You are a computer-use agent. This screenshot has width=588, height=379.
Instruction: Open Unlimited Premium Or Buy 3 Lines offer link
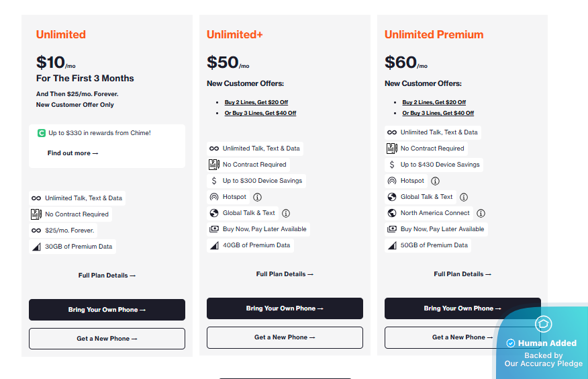438,114
